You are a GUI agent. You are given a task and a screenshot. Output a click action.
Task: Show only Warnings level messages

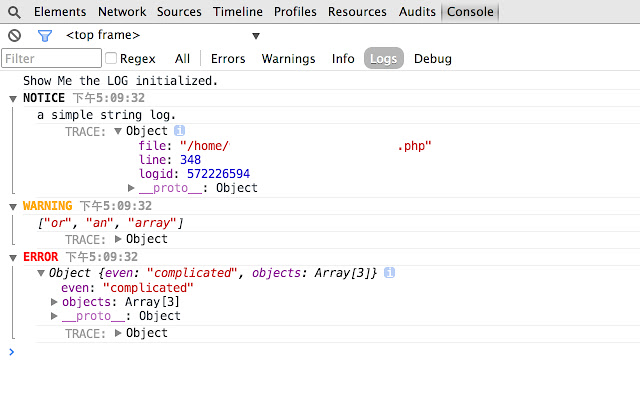click(289, 59)
